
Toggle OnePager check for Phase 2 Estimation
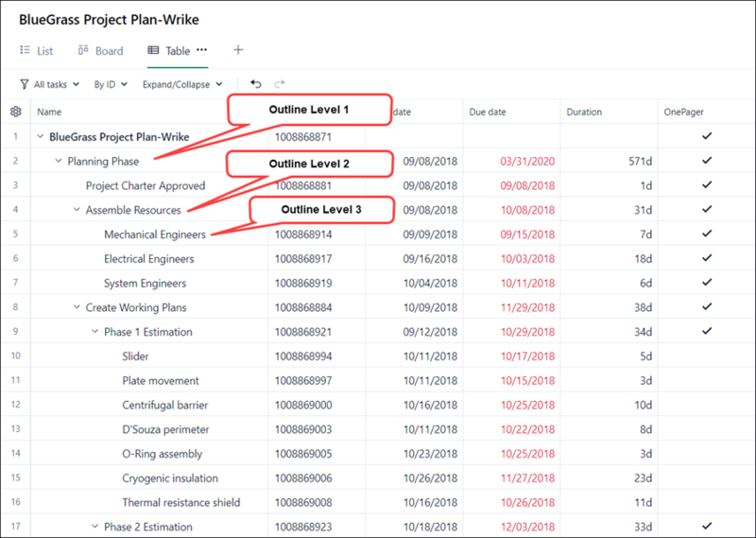pyautogui.click(x=707, y=526)
